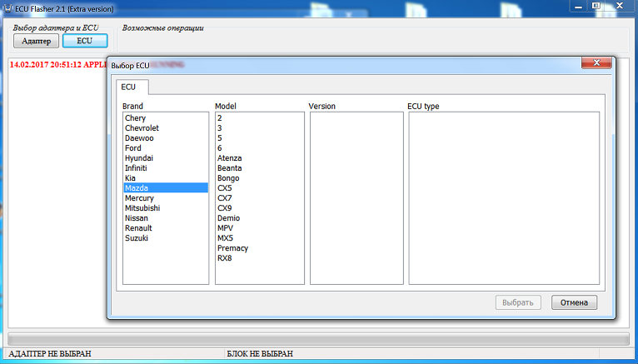Click the БЛОК НЕ ВЫБРАН status text
The height and width of the screenshot is (364, 638).
click(x=260, y=354)
